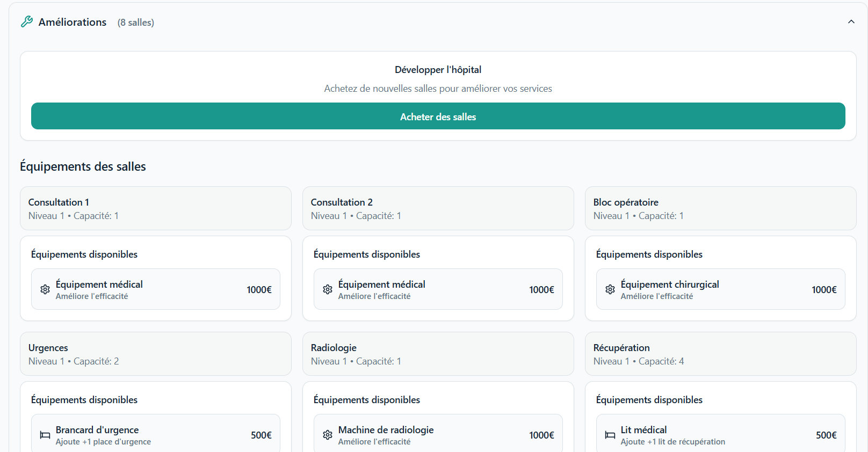
Task: Select the Consultation 1 room header
Action: 155,208
